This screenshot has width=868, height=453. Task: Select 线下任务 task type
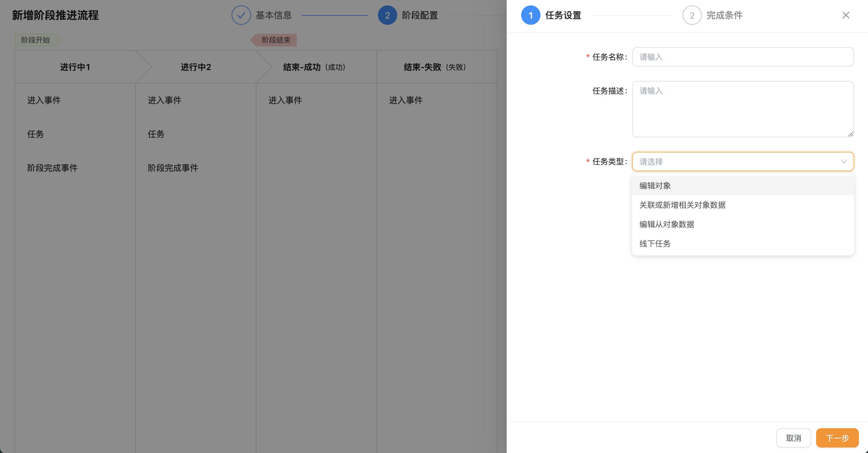click(x=655, y=243)
